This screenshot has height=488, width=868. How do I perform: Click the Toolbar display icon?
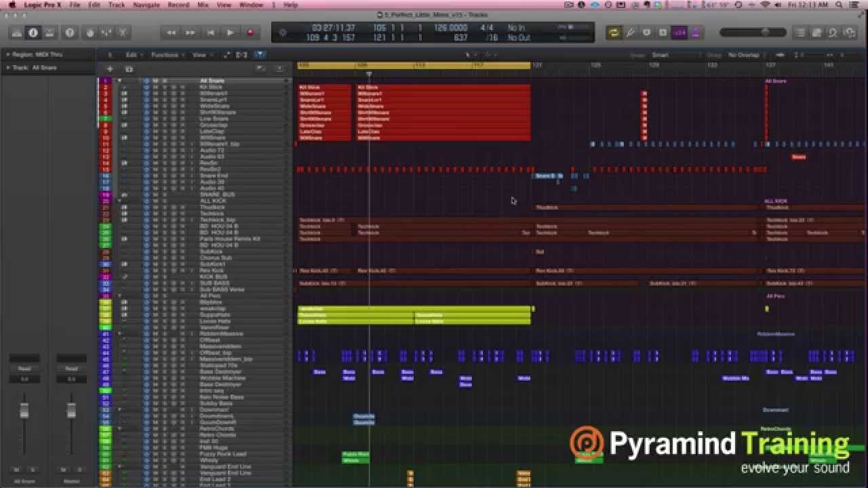pos(50,33)
